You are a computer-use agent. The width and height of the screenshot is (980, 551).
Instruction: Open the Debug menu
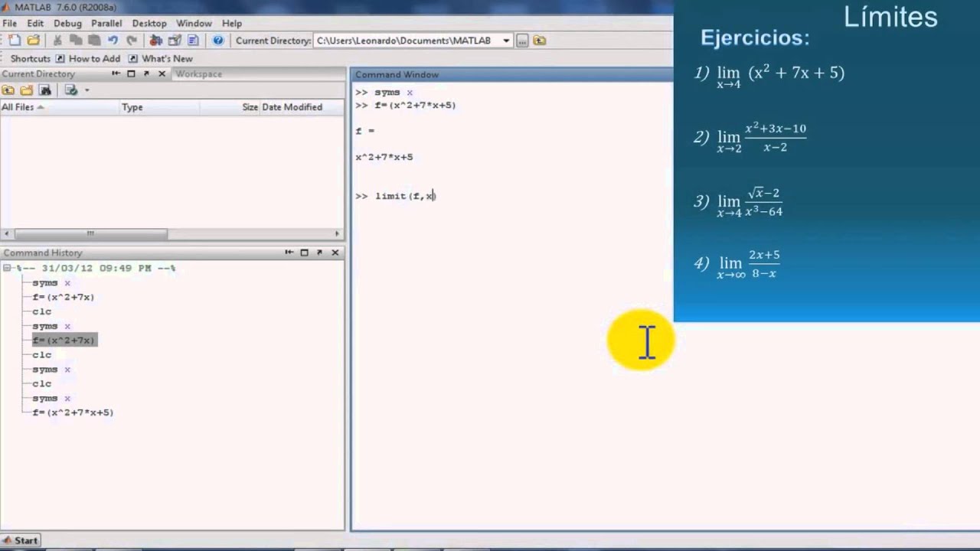[67, 24]
